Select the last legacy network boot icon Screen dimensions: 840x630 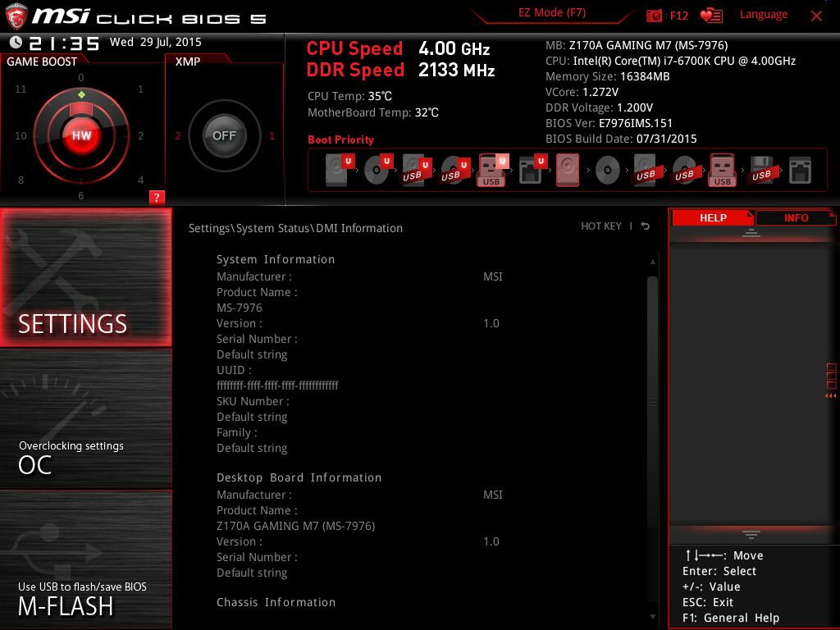(x=800, y=171)
